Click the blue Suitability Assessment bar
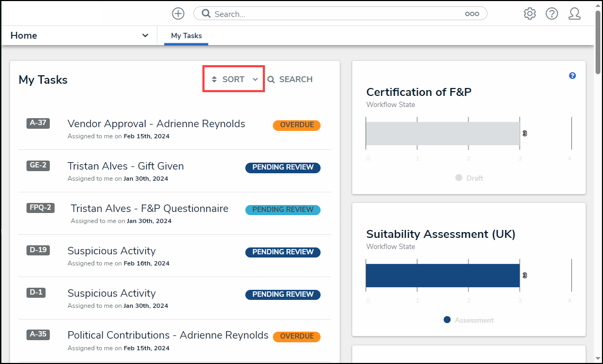The image size is (603, 364). (442, 276)
